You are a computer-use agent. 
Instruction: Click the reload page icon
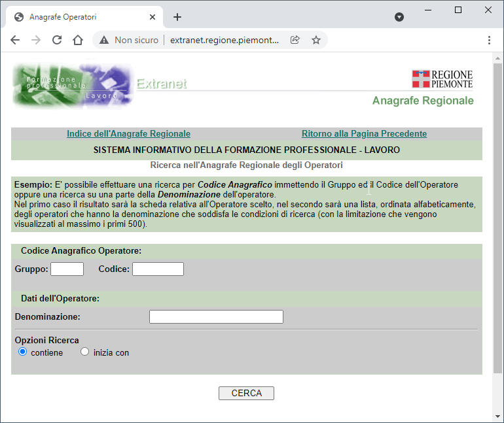pos(57,40)
